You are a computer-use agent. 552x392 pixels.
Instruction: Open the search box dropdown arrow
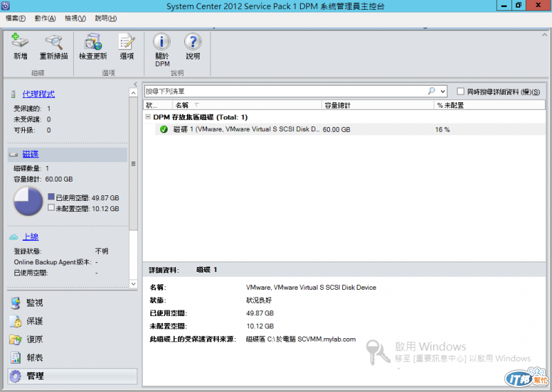click(x=443, y=92)
